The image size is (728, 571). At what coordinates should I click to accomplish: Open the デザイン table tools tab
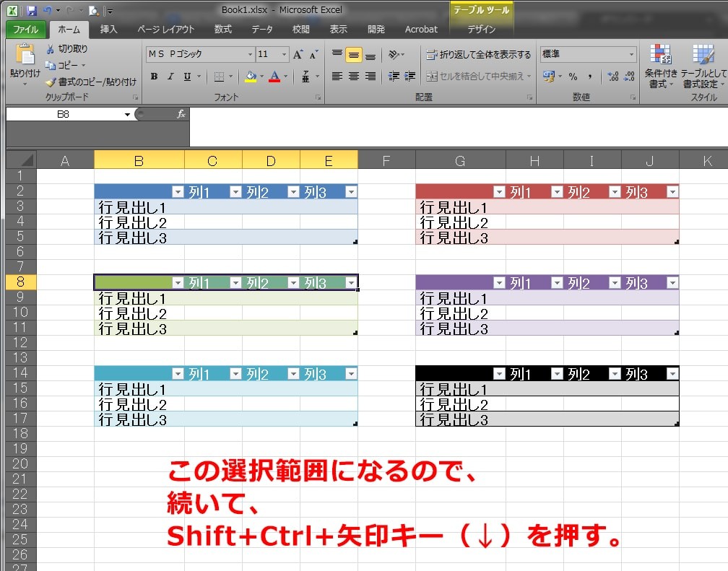point(482,30)
